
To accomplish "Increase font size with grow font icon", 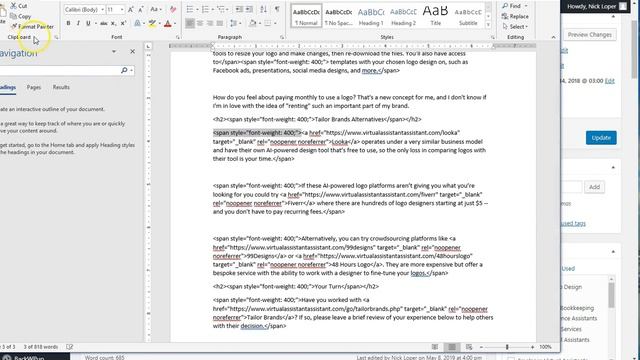I will click(x=131, y=9).
